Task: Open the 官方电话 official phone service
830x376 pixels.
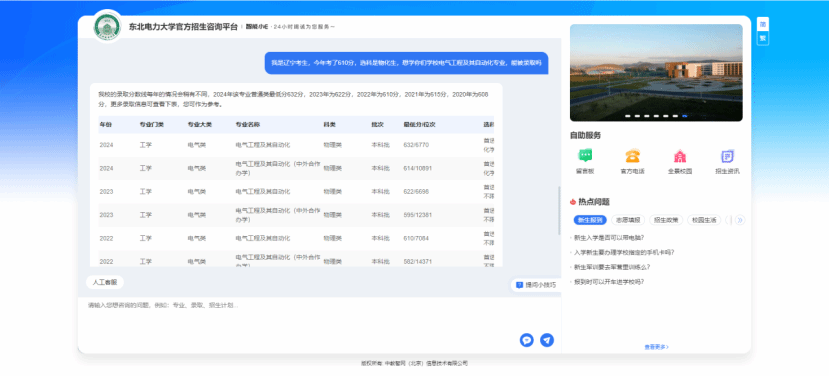Action: [632, 162]
